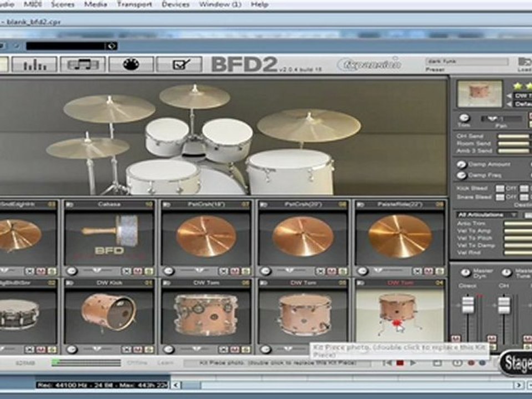
Task: Open the palette page icon
Action: pyautogui.click(x=131, y=64)
